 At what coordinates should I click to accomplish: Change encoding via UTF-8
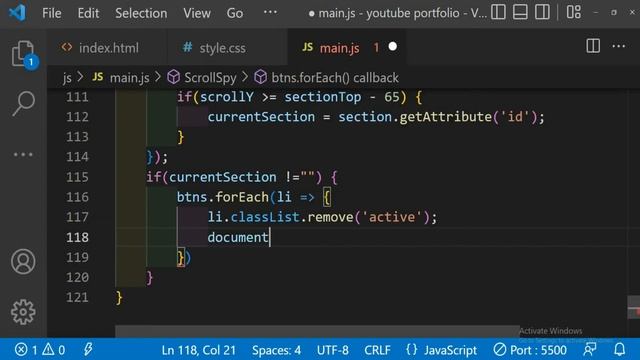point(333,350)
